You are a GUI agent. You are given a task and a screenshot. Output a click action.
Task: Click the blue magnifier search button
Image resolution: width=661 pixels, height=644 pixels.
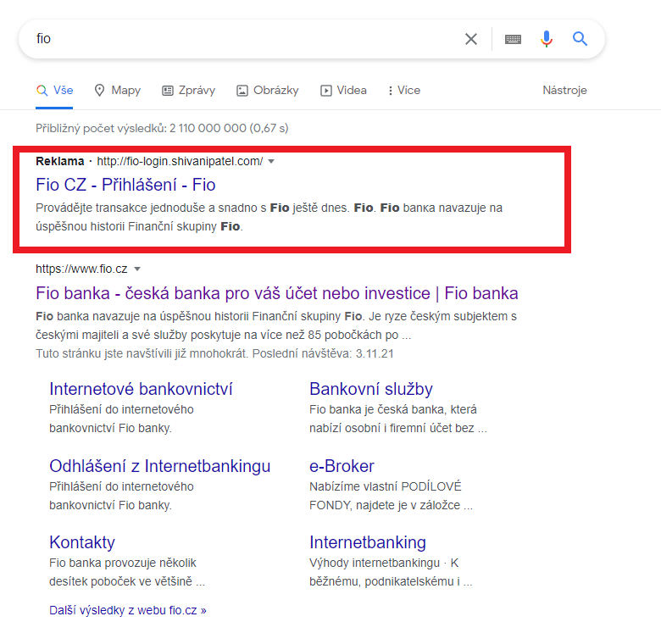580,39
